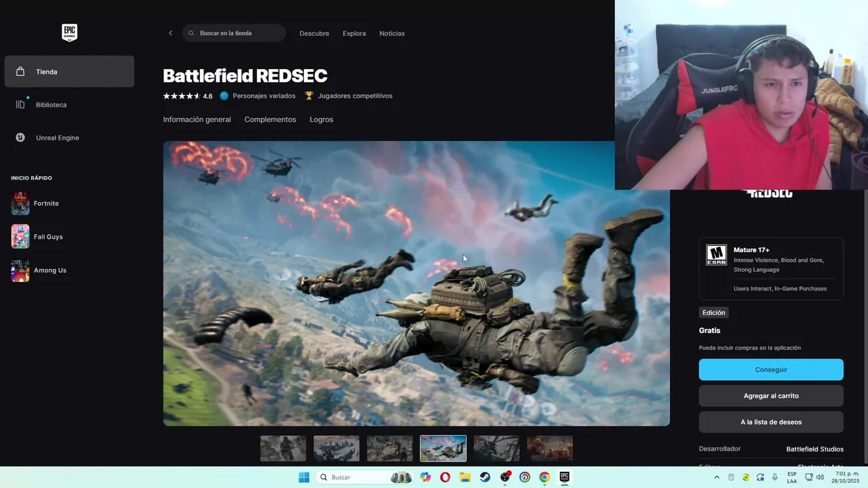The width and height of the screenshot is (868, 488).
Task: Click the magnifier icon in store search
Action: [191, 33]
